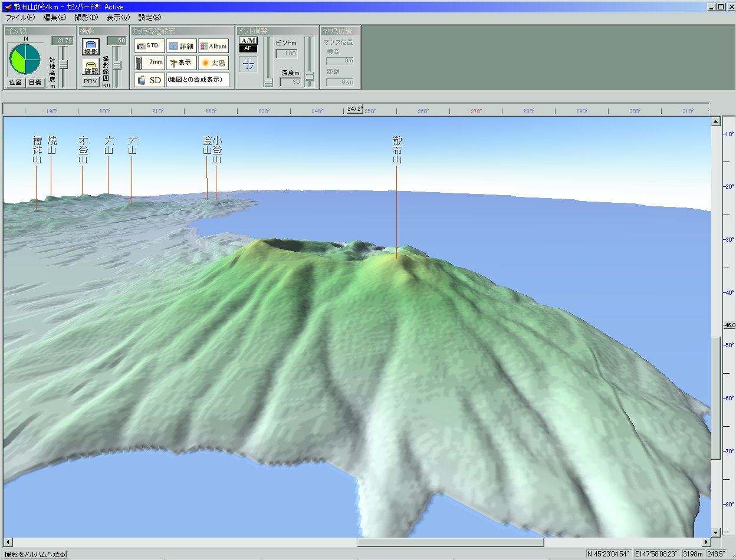Click the focus crosshair target icon
736x560 pixels.
(248, 65)
